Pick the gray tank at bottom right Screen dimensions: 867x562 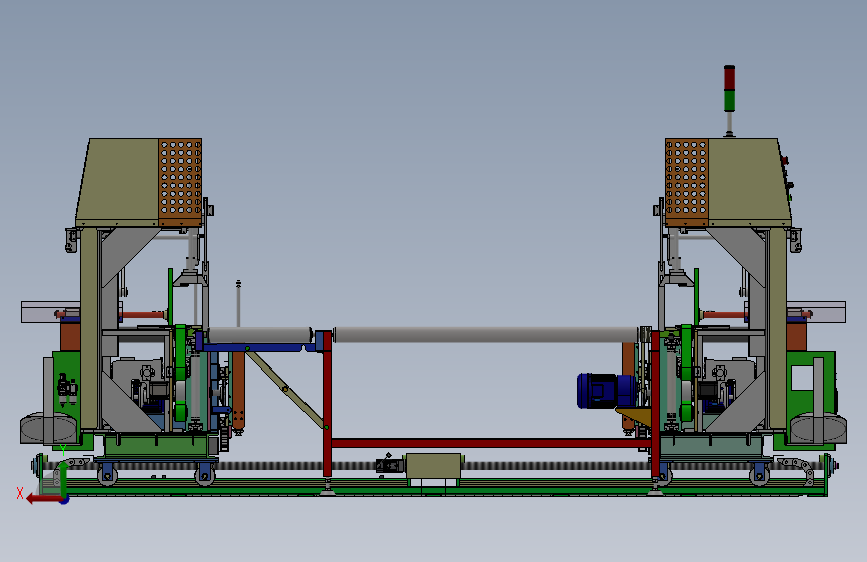tap(818, 428)
